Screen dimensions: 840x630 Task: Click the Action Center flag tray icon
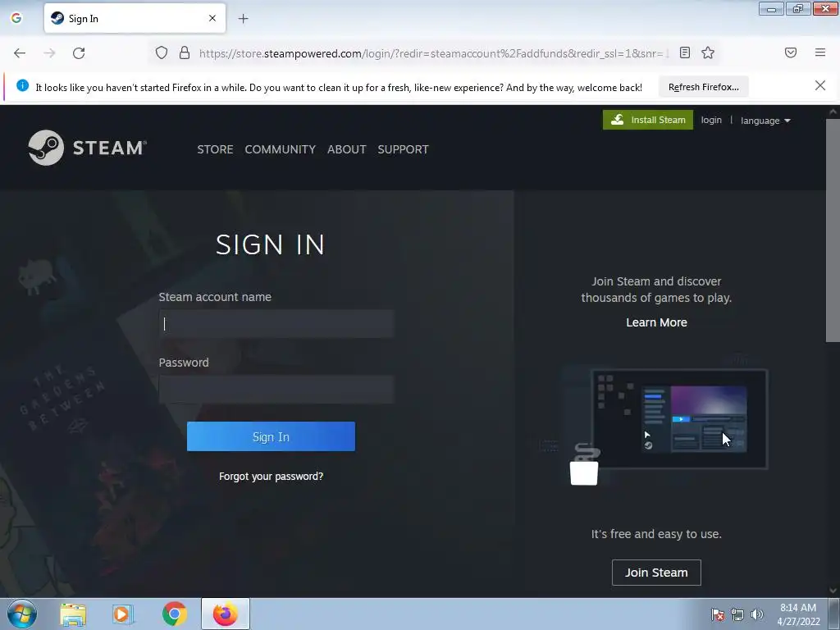[717, 614]
